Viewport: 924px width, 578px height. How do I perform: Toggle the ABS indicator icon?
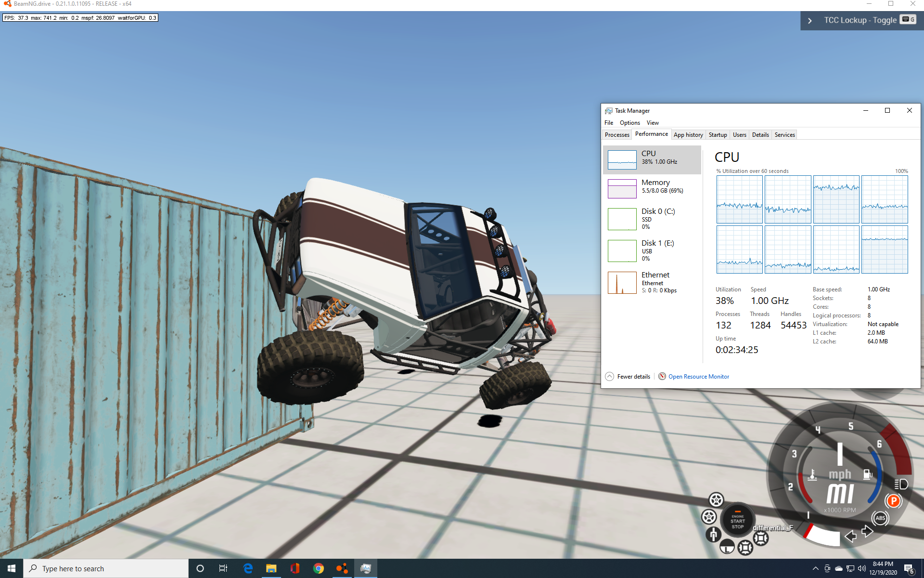coord(880,518)
